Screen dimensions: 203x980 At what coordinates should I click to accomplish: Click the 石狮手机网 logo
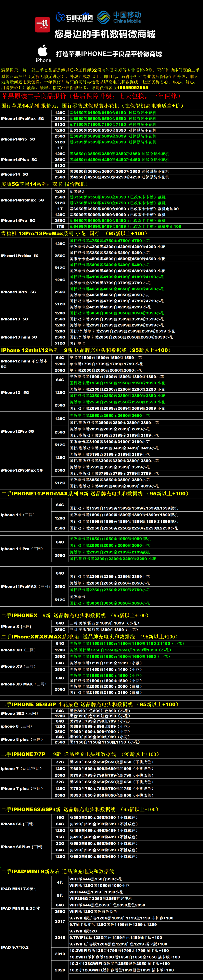point(74,17)
